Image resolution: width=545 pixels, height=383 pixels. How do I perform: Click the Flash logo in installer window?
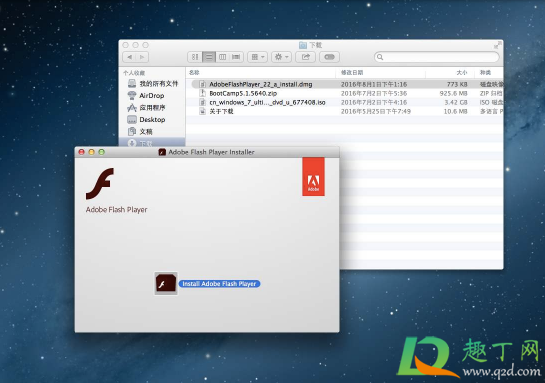point(100,184)
